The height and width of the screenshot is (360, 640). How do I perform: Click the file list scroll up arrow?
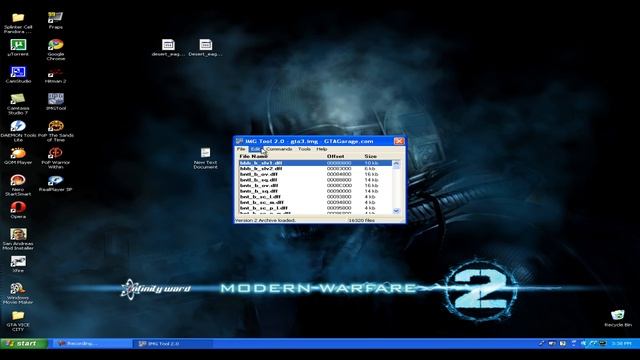coord(396,163)
